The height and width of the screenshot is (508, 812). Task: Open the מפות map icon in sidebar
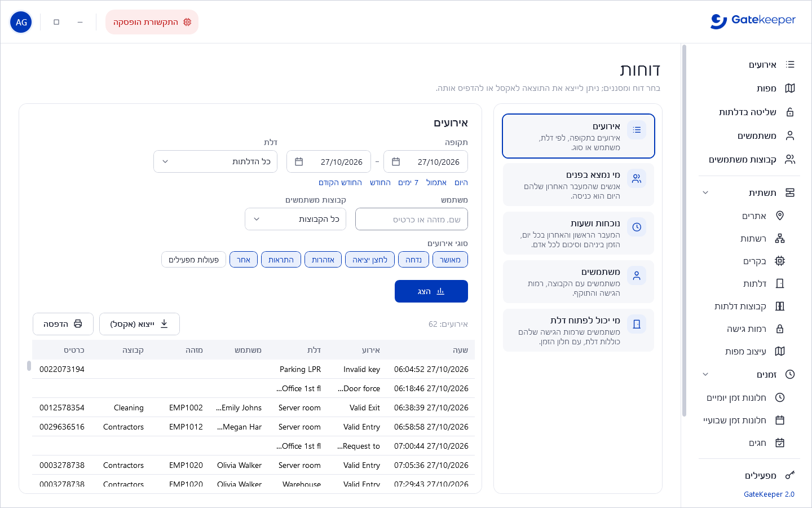coord(790,89)
